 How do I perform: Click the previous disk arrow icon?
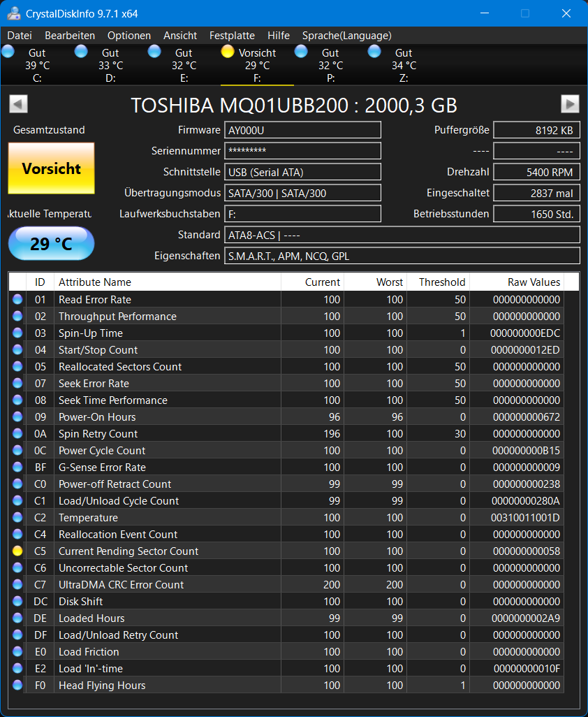18,104
